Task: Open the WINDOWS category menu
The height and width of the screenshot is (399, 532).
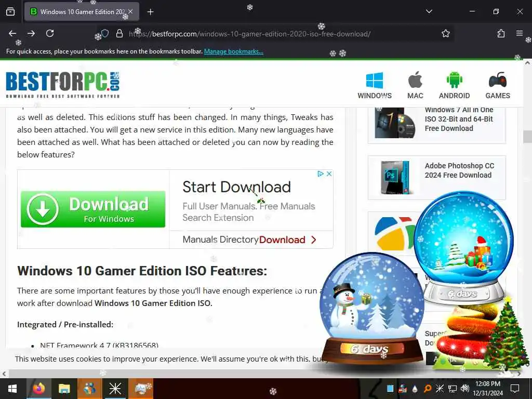Action: pyautogui.click(x=375, y=86)
